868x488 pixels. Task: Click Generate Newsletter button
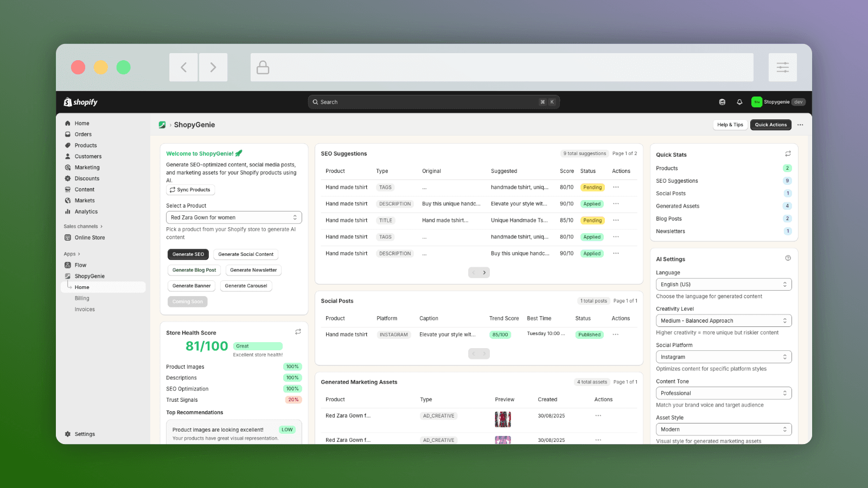click(253, 270)
